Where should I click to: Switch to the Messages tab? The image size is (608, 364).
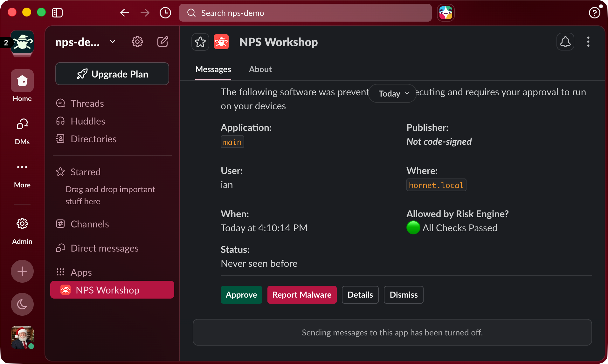(x=213, y=69)
